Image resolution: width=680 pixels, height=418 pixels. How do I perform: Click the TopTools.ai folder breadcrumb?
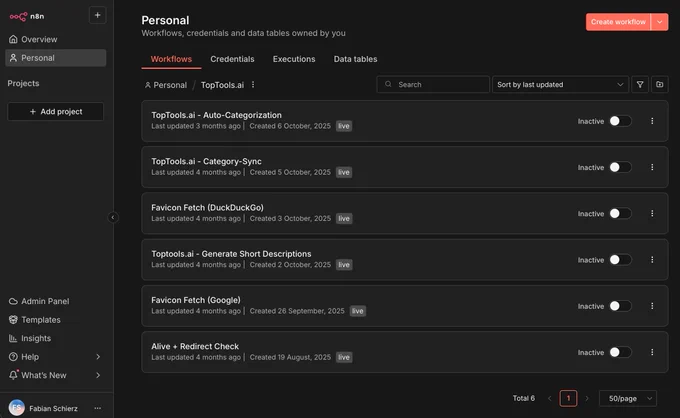click(222, 85)
